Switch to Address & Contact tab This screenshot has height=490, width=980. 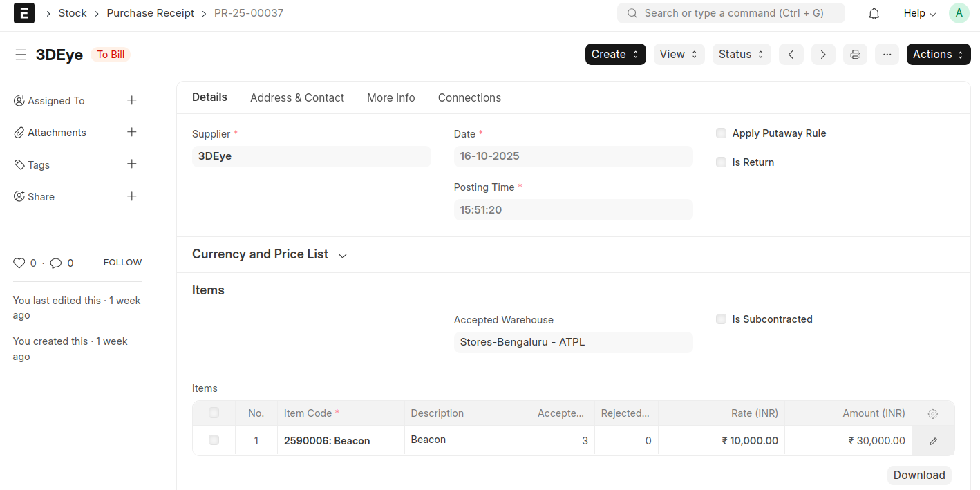click(297, 97)
